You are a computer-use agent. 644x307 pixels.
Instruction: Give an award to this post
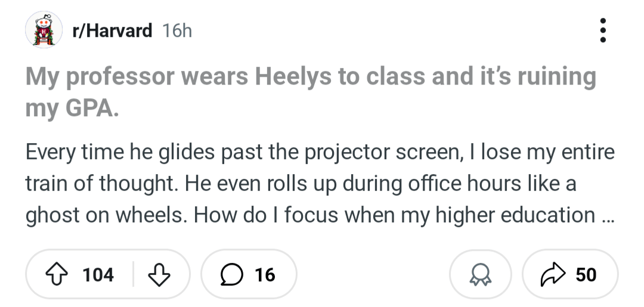point(479,274)
